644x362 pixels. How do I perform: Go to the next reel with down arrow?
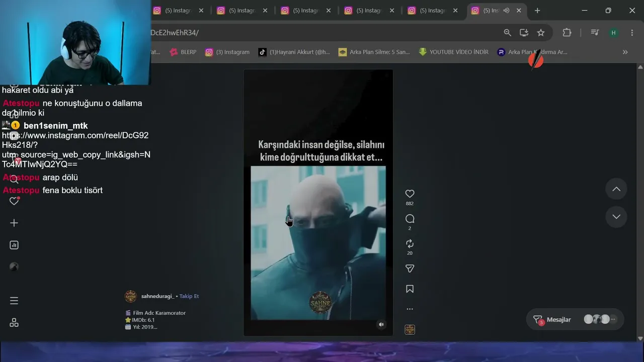click(616, 217)
